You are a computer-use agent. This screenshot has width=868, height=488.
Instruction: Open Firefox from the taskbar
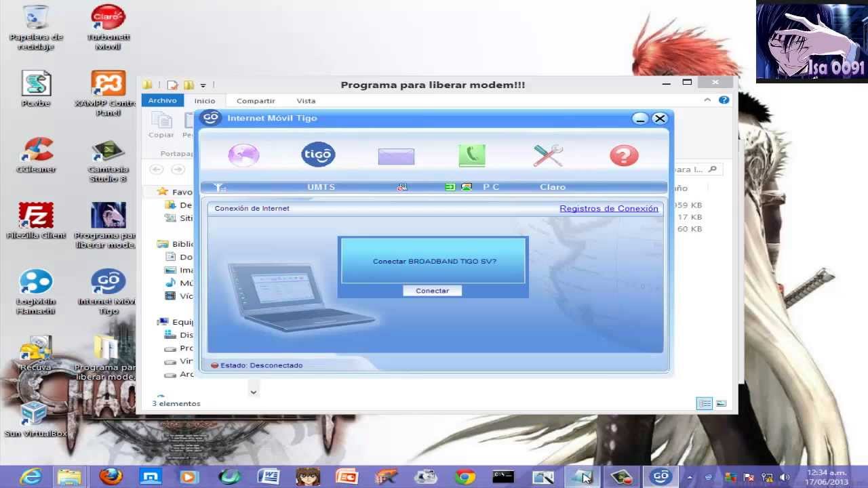pyautogui.click(x=111, y=476)
